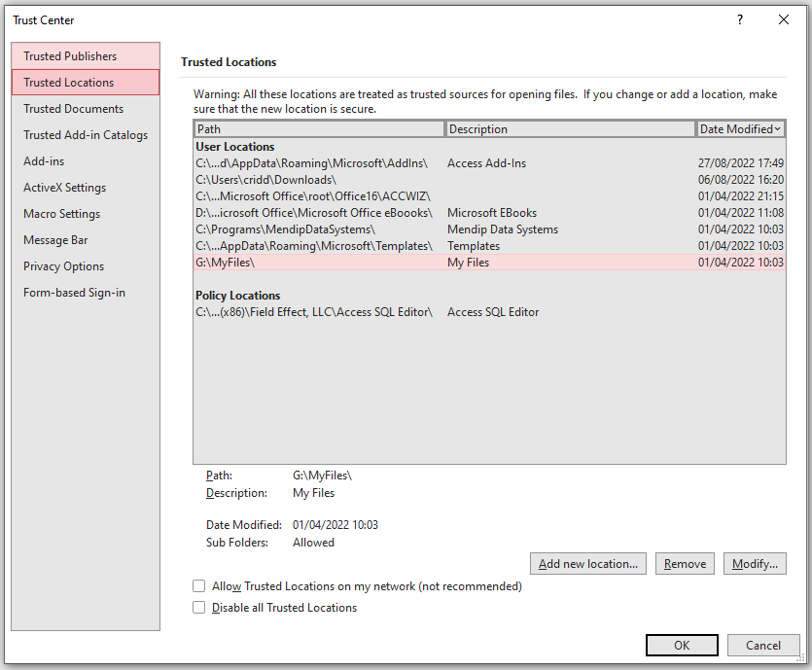Select the G:\MyFiles\ row in the list
Viewport: 812px width, 670px height.
click(489, 263)
